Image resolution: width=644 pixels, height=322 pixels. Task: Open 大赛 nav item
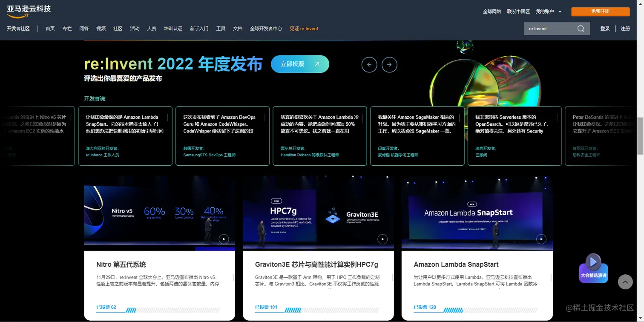(152, 29)
